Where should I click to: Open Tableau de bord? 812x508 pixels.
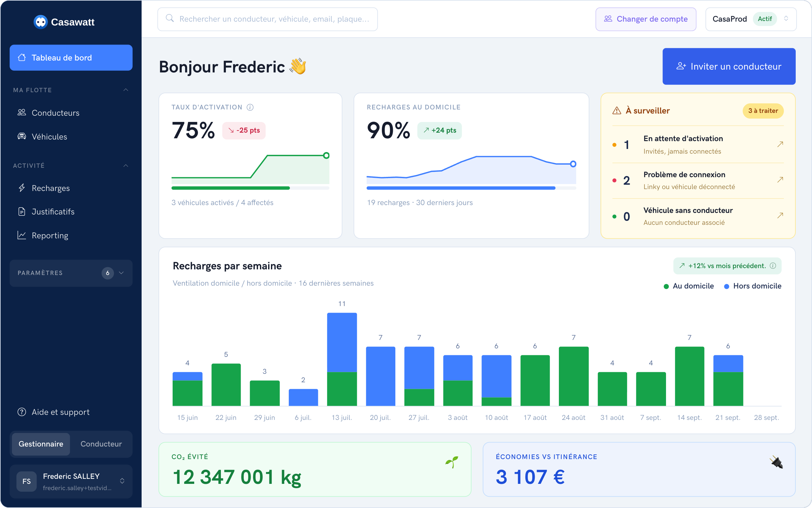[x=71, y=58]
